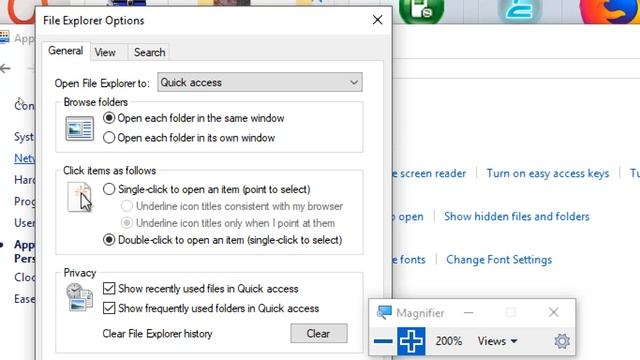This screenshot has height=360, width=640.
Task: Close the File Explorer Options dialog
Action: (378, 20)
